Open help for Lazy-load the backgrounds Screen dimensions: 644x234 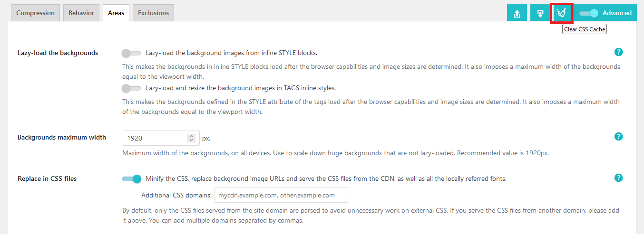(618, 52)
